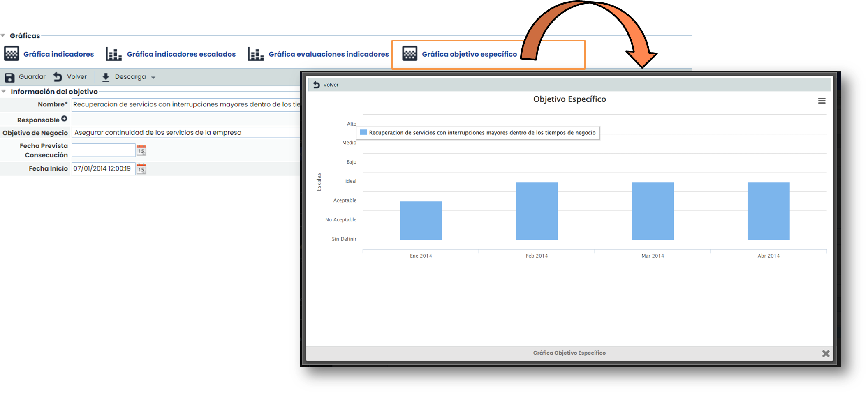The width and height of the screenshot is (868, 394).
Task: Click the Objetivo de Negocio field
Action: coord(186,133)
